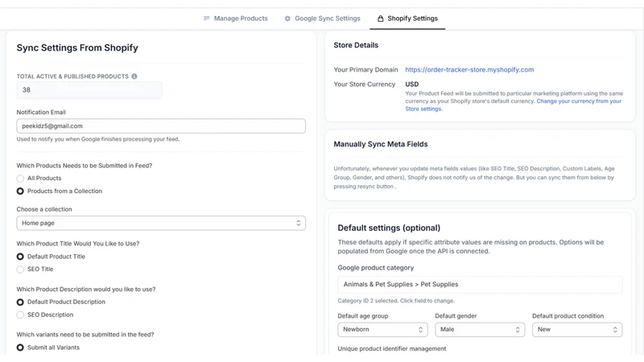Select the Shopify Settings tab
Image resolution: width=644 pixels, height=362 pixels.
407,19
